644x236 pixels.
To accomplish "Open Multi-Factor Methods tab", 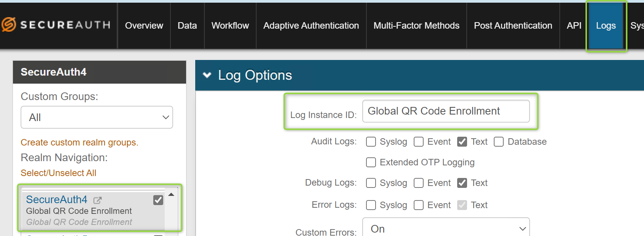I will pos(416,26).
